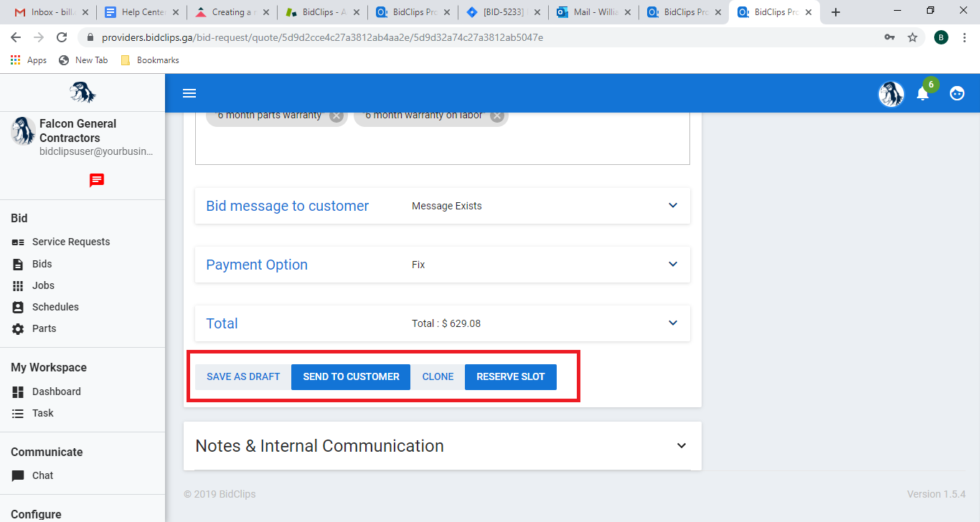Viewport: 980px width, 522px height.
Task: Click the CLONE button
Action: point(438,376)
